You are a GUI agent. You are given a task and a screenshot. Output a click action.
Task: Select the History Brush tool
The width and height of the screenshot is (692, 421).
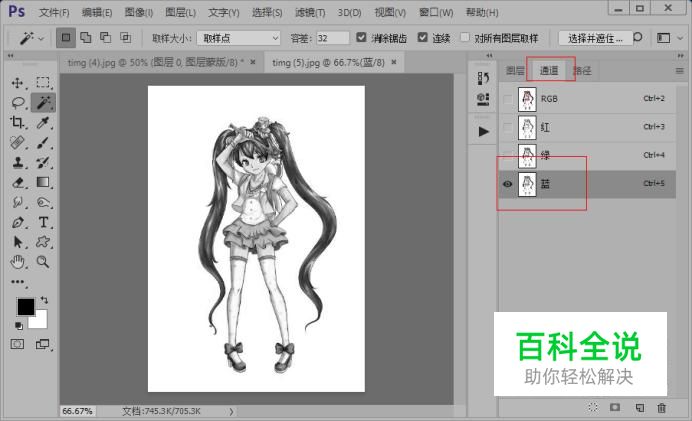click(43, 162)
